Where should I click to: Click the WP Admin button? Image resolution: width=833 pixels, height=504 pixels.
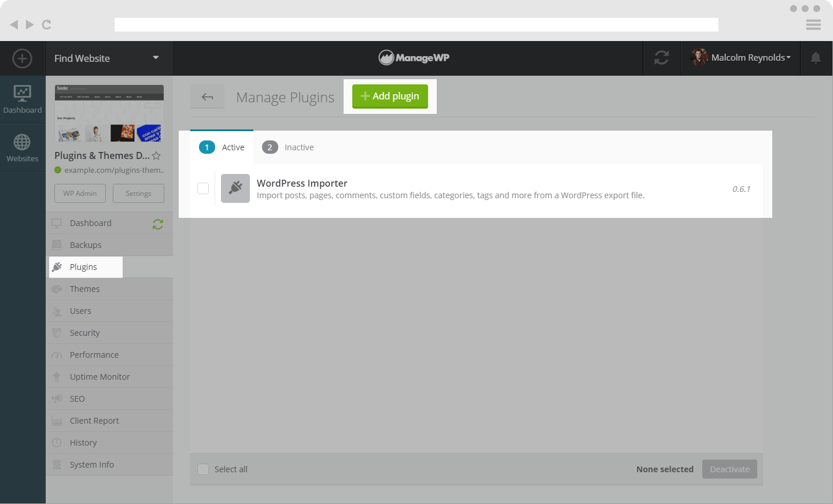pos(80,193)
